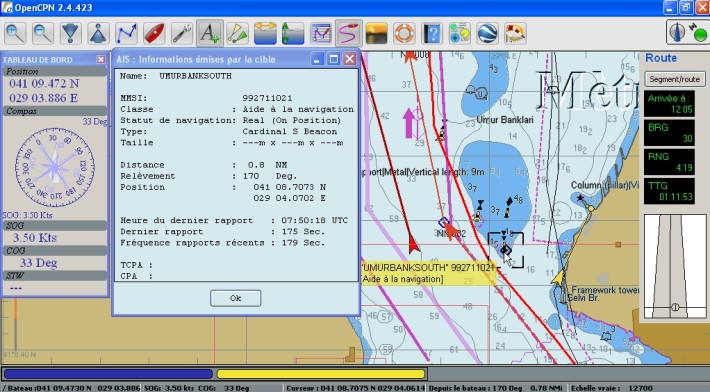Toggle the currents vertical arrow icon

(x=293, y=33)
